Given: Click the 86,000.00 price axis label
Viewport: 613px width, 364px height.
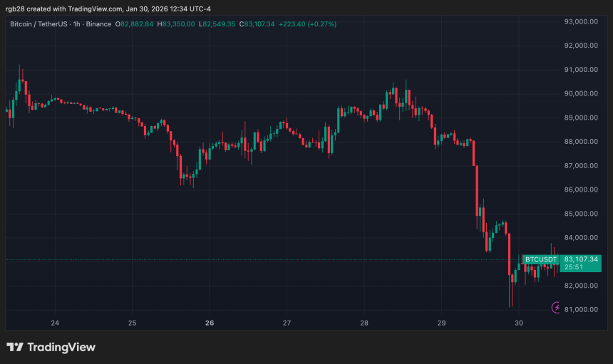Looking at the screenshot, I should click(x=581, y=189).
